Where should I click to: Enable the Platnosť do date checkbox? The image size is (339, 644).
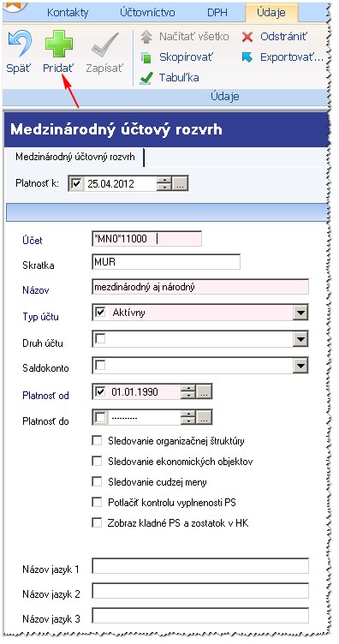pyautogui.click(x=99, y=418)
